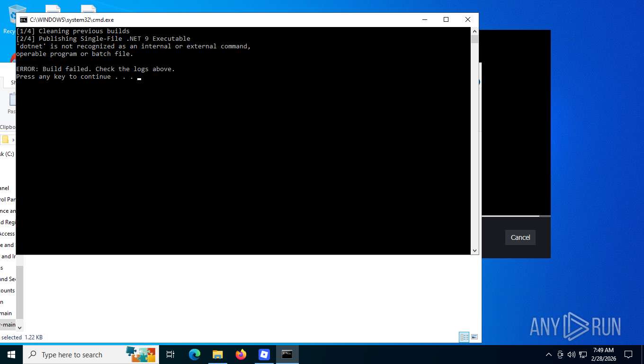Click the Explorer navigation pane scroll down arrow
Image resolution: width=644 pixels, height=364 pixels.
click(19, 327)
